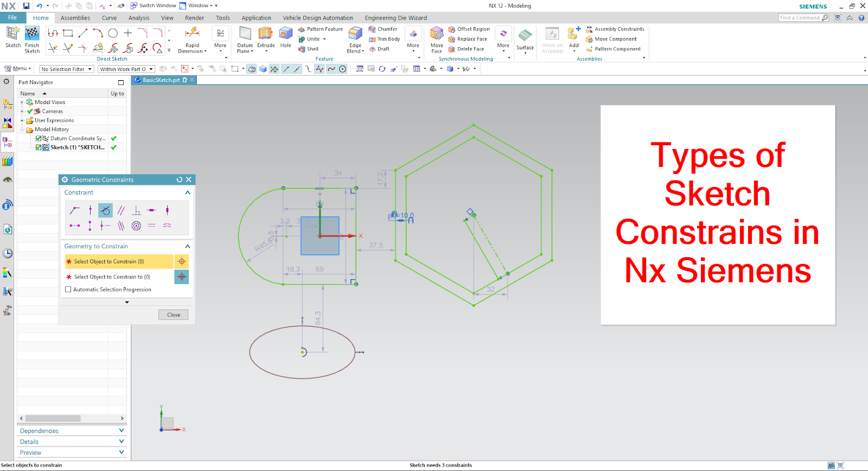This screenshot has height=471, width=868.
Task: Click the Chamfer feature icon
Action: click(x=372, y=29)
